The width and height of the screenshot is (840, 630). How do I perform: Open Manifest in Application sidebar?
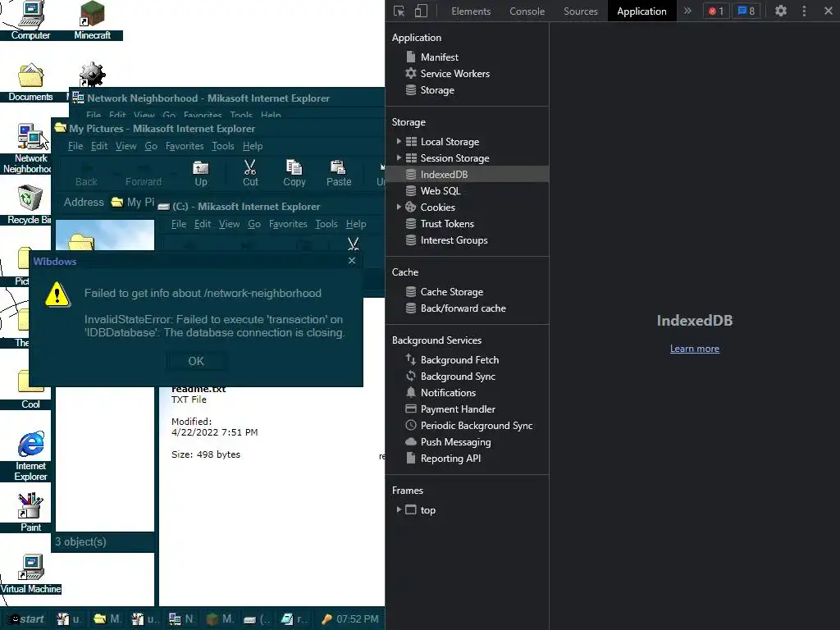tap(440, 57)
